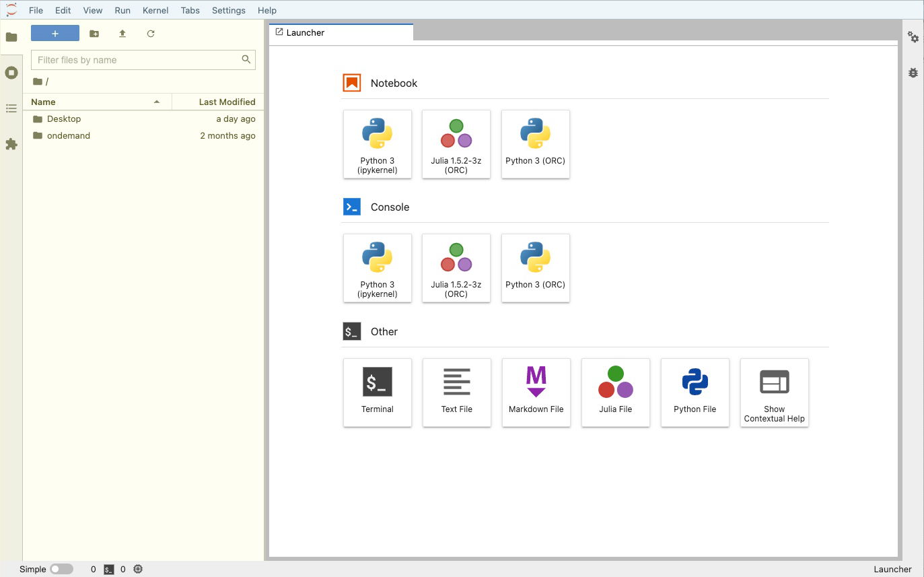Create a Python 3 (ipykernel) notebook

point(378,144)
